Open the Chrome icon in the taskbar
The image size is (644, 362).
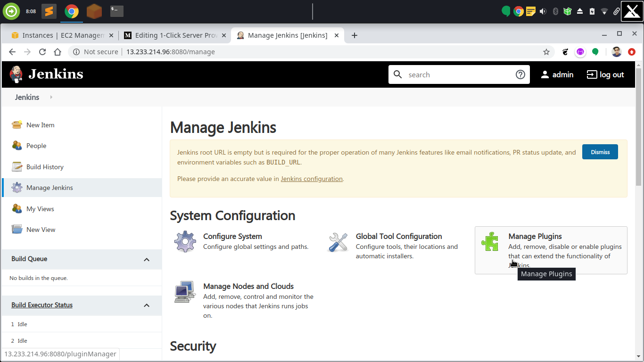[71, 10]
